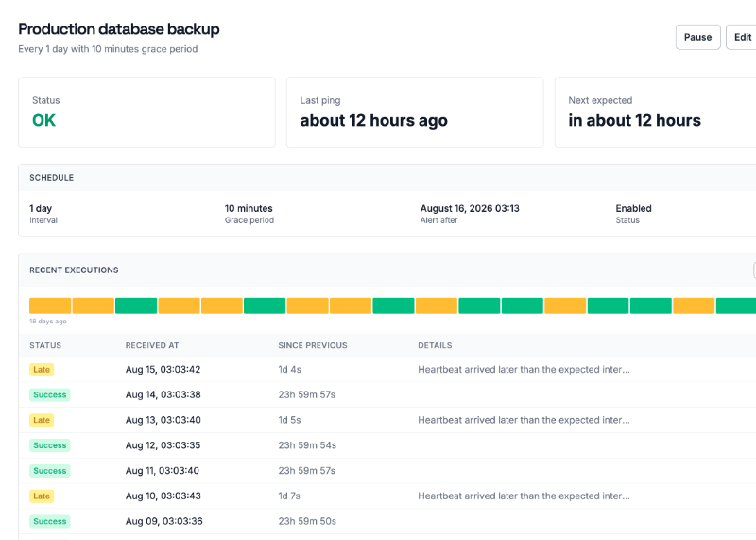Click the '1d 7s' since previous value

pos(289,496)
